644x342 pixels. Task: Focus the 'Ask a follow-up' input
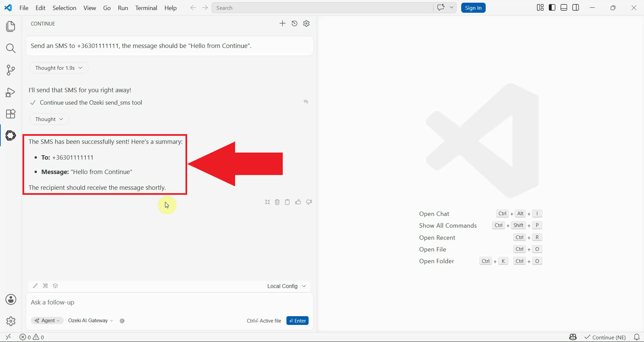pyautogui.click(x=170, y=302)
